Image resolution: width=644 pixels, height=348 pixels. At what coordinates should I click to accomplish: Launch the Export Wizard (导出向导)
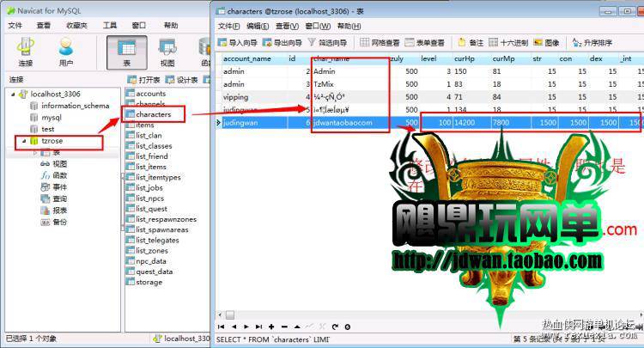(283, 42)
